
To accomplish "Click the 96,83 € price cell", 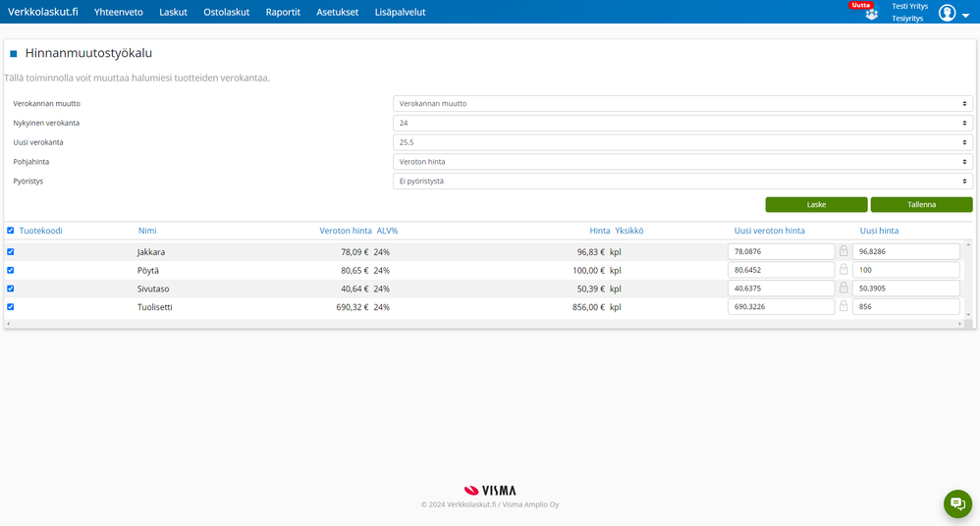I will (x=590, y=252).
